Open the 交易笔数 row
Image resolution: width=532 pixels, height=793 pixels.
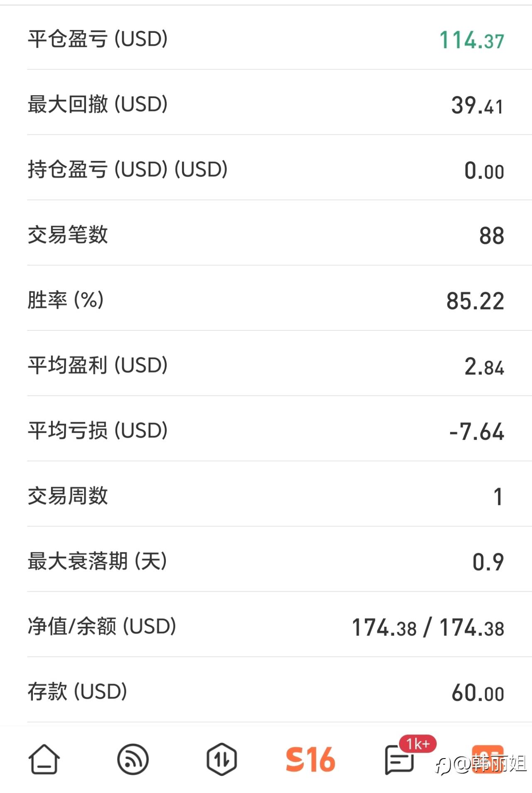point(266,235)
